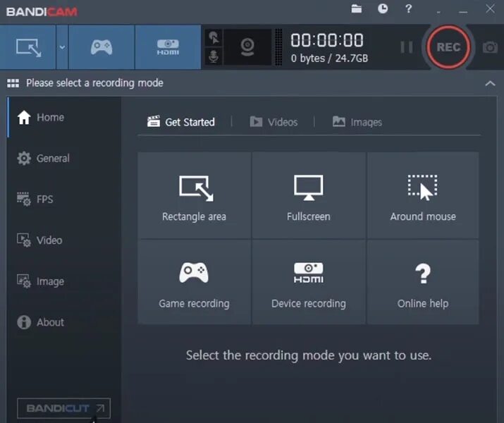
Task: Open the scheduled recording clock icon
Action: pos(383,8)
